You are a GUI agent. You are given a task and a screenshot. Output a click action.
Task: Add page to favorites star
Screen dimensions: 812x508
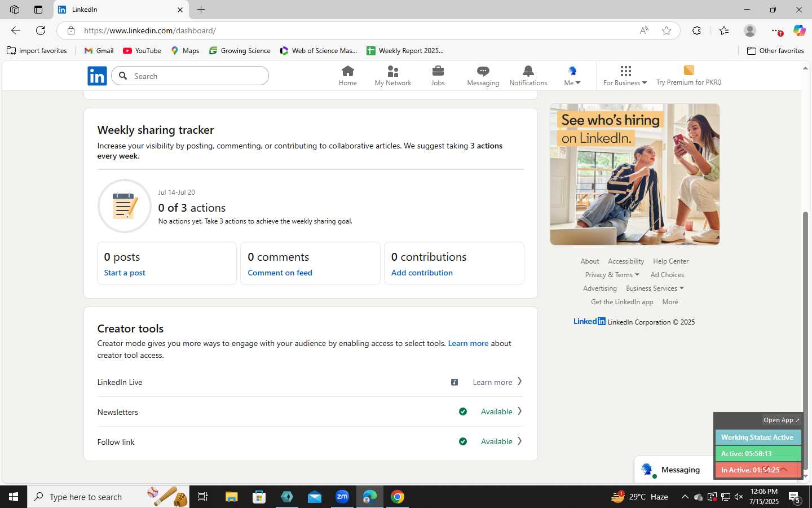[x=667, y=30]
